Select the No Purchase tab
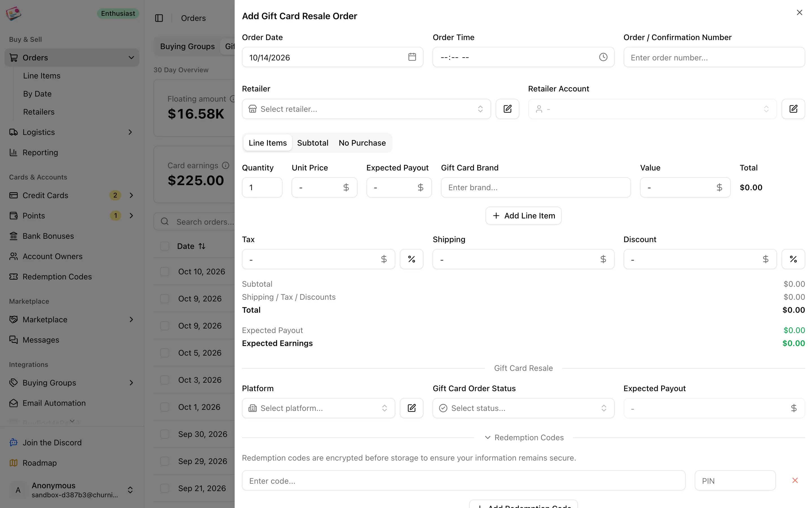812x508 pixels. 362,143
